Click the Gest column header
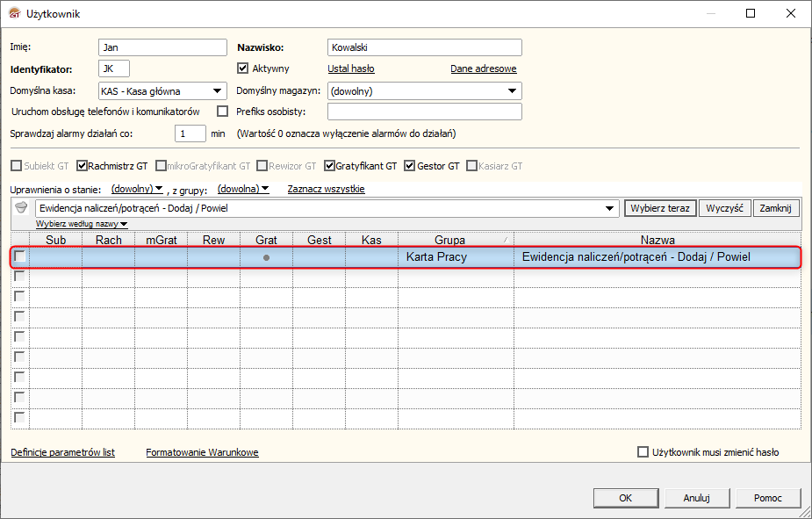Viewport: 812px width, 519px height. pyautogui.click(x=319, y=240)
